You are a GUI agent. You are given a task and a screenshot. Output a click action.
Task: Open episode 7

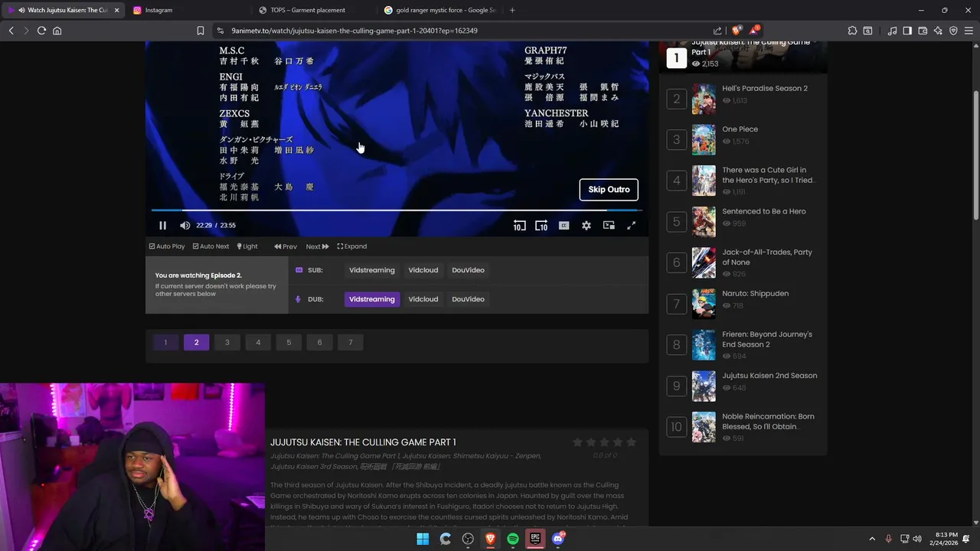pos(351,342)
